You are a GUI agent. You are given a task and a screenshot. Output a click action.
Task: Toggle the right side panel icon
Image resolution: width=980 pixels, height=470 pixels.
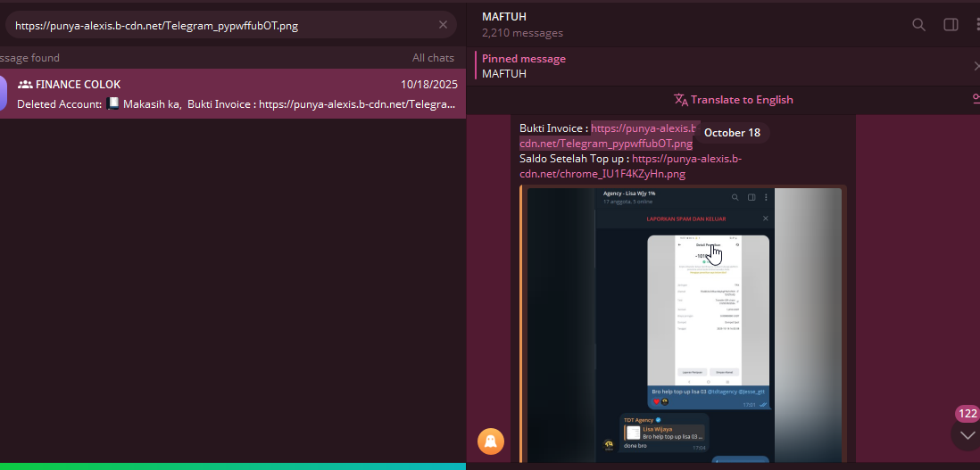951,24
